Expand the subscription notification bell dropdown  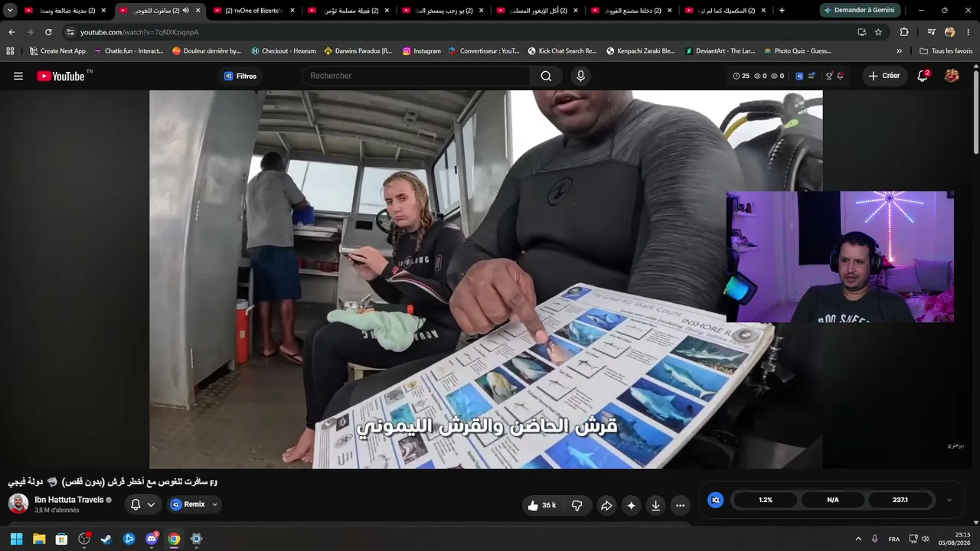click(142, 504)
